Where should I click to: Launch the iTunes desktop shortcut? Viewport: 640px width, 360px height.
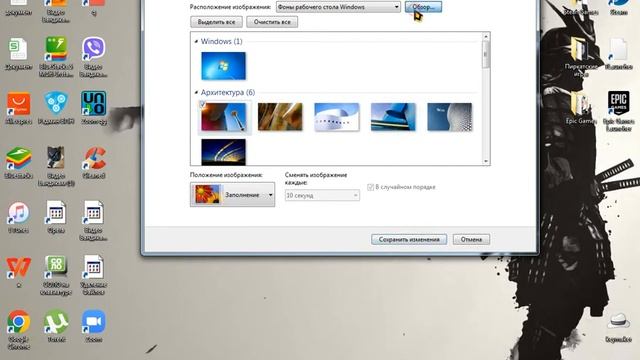pos(18,213)
